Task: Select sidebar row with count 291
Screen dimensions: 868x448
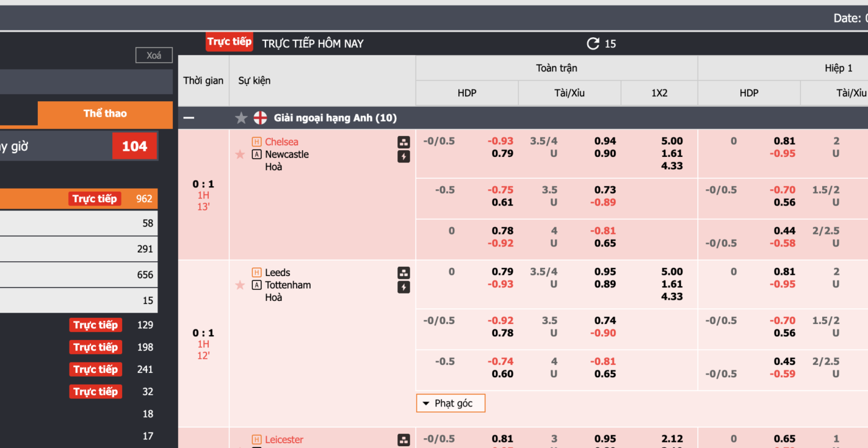Action: tap(79, 249)
